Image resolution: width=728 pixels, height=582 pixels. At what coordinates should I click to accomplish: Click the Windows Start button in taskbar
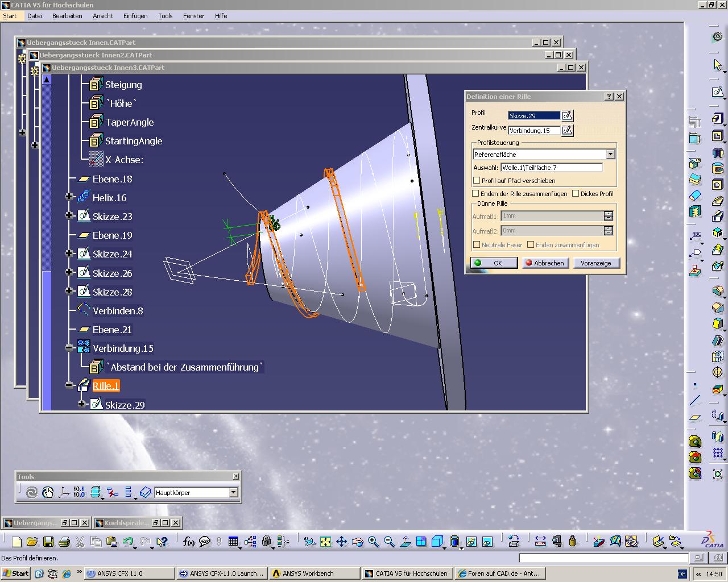(x=15, y=573)
